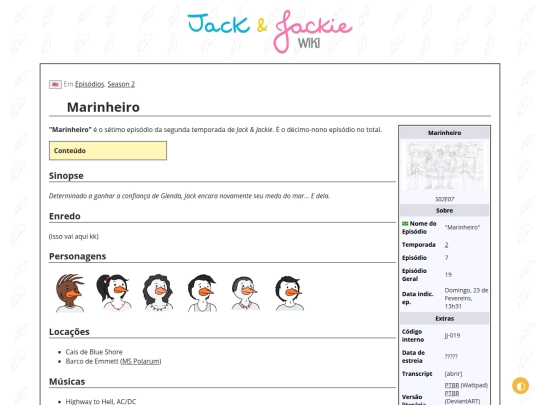
Task: Select the wavy long-haired duck character
Action: pos(158,293)
